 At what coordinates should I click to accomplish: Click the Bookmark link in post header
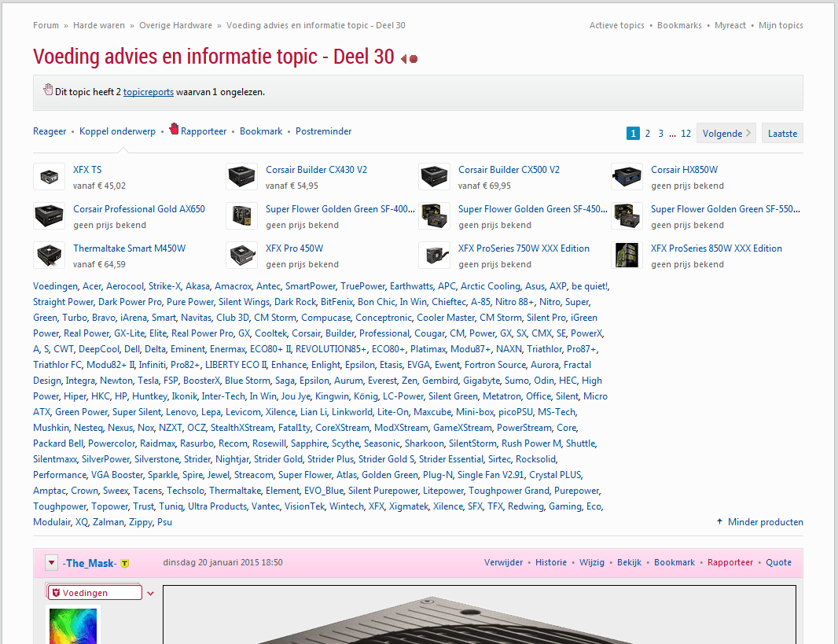point(674,562)
